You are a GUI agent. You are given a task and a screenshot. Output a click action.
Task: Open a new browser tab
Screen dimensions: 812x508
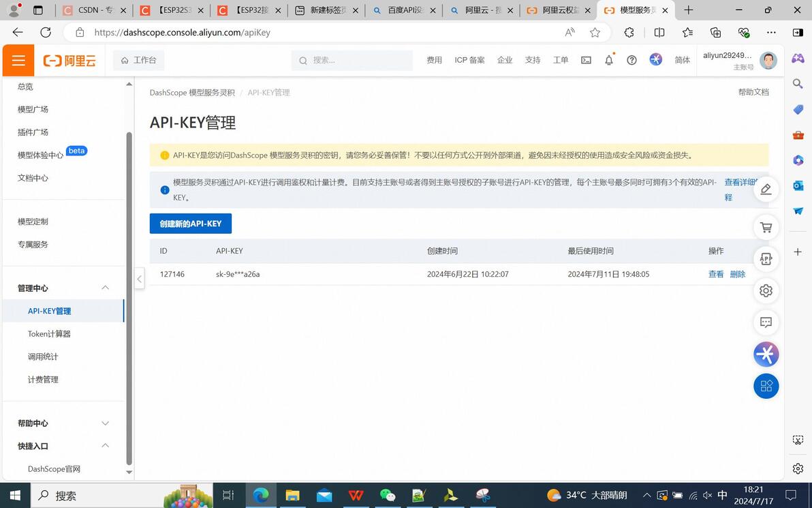(688, 10)
